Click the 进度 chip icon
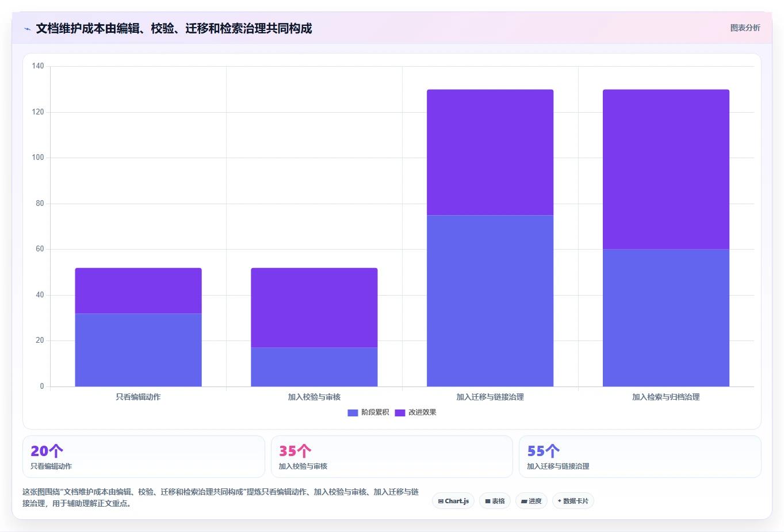Image resolution: width=784 pixels, height=532 pixels. pyautogui.click(x=524, y=502)
